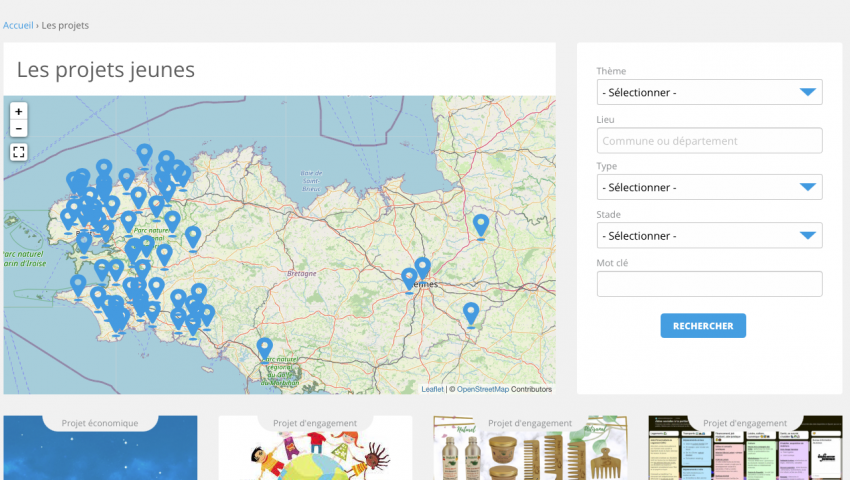The height and width of the screenshot is (480, 850).
Task: Open the colorful board project card
Action: (x=745, y=448)
